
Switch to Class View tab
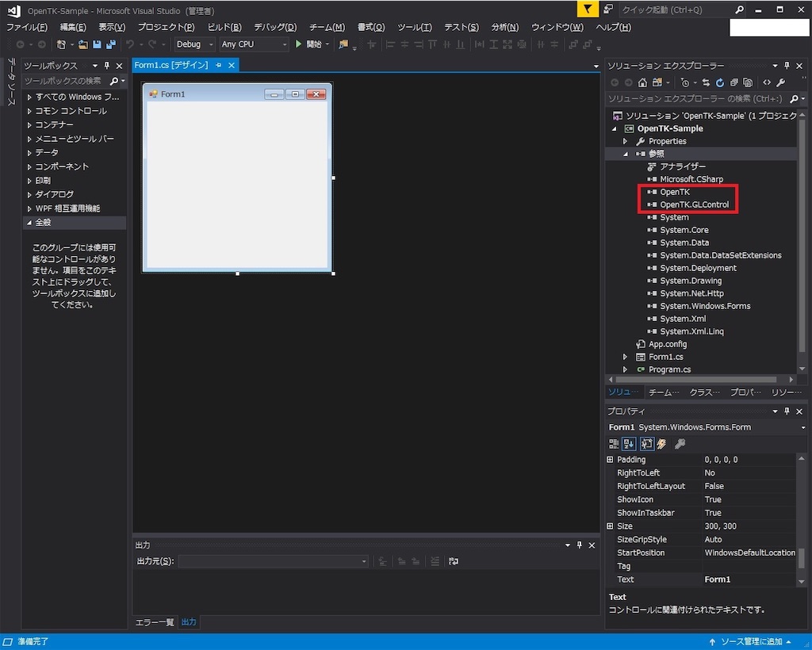point(704,392)
